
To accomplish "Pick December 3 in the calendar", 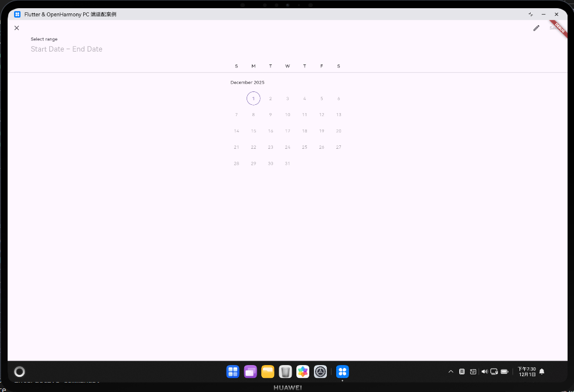I will (x=288, y=98).
